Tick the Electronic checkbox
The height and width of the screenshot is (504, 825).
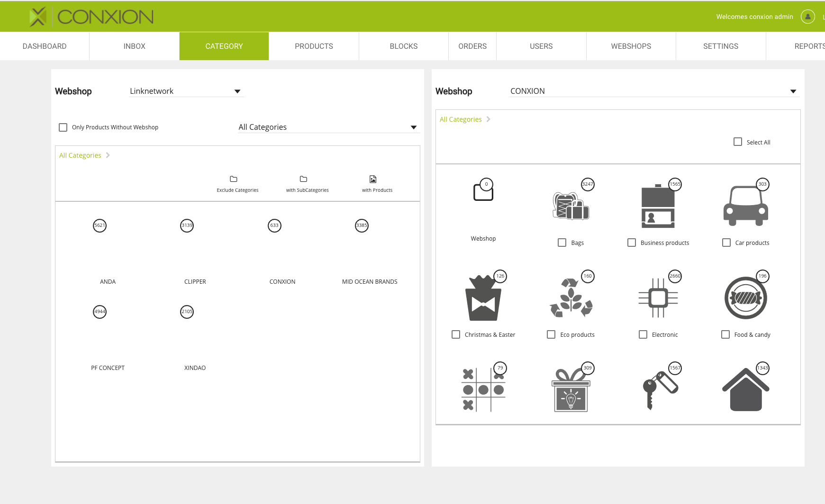[x=643, y=334]
